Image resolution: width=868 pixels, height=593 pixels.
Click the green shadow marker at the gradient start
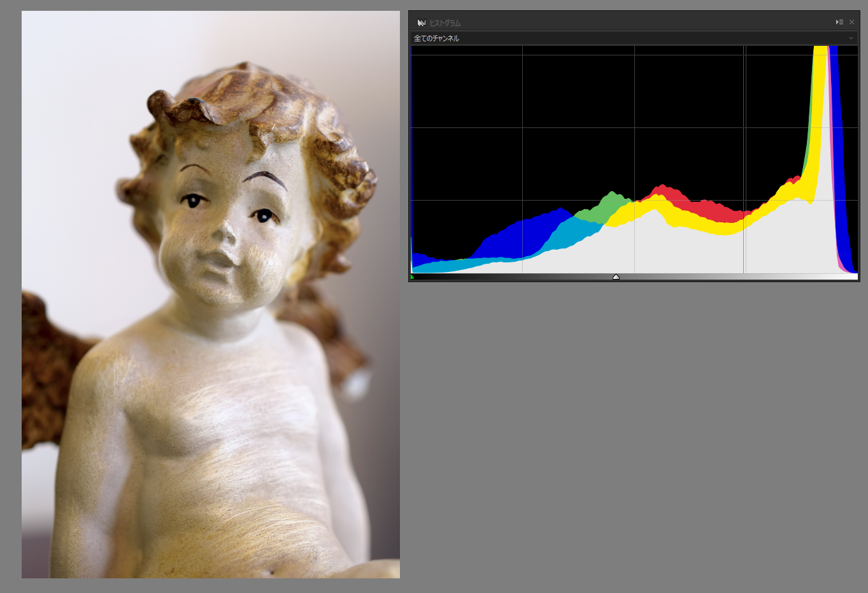(413, 277)
